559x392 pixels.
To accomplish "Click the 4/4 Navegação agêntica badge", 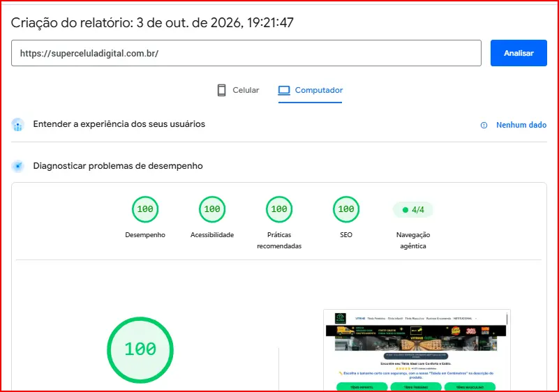I will click(413, 209).
